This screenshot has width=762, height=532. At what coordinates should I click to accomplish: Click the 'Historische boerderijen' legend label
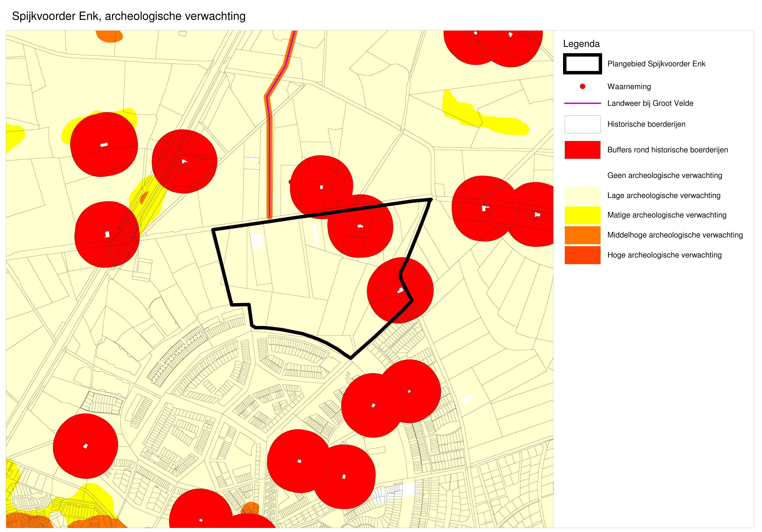click(646, 124)
